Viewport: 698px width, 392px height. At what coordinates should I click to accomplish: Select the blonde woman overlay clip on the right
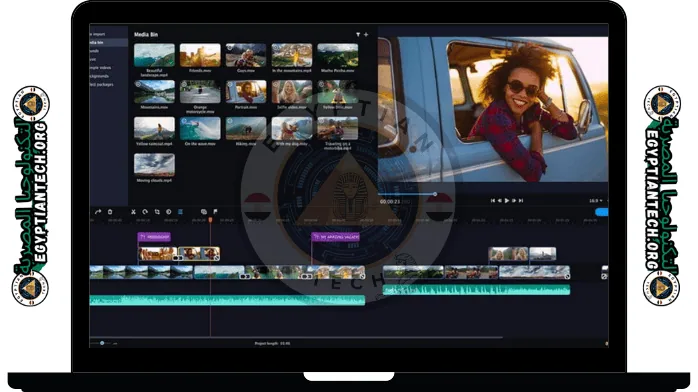(x=508, y=254)
